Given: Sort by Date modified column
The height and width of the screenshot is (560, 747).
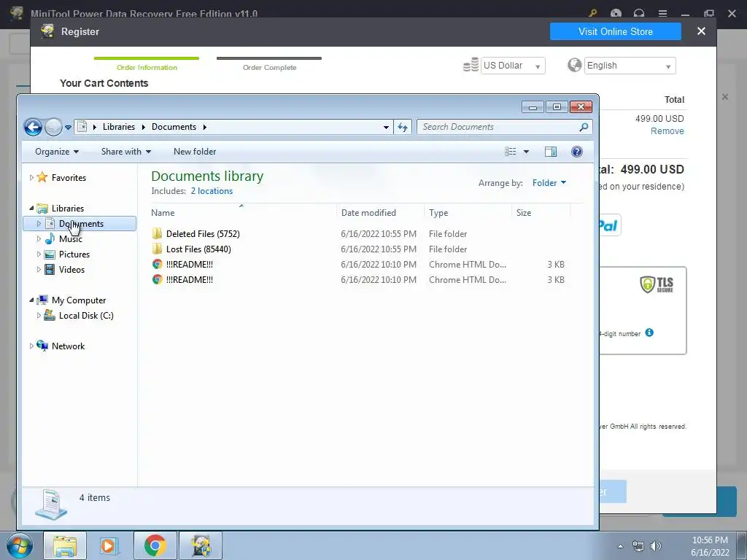Looking at the screenshot, I should coord(380,213).
